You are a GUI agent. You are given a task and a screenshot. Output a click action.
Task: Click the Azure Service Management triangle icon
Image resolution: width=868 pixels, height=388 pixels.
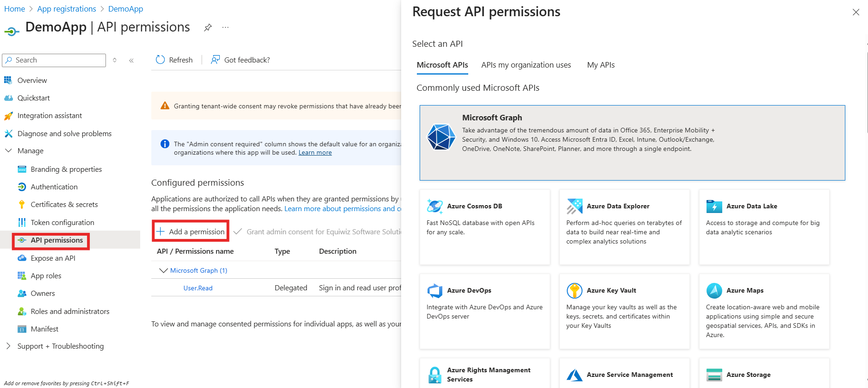click(575, 375)
